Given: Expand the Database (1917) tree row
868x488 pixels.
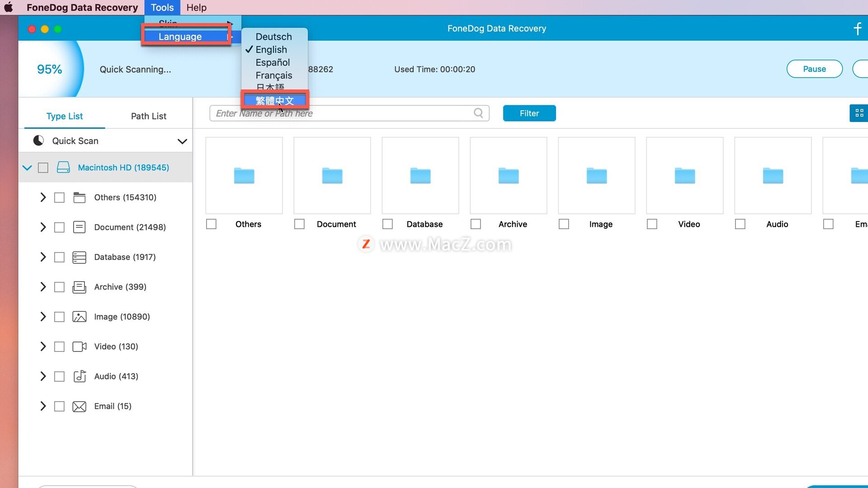Looking at the screenshot, I should click(x=43, y=257).
